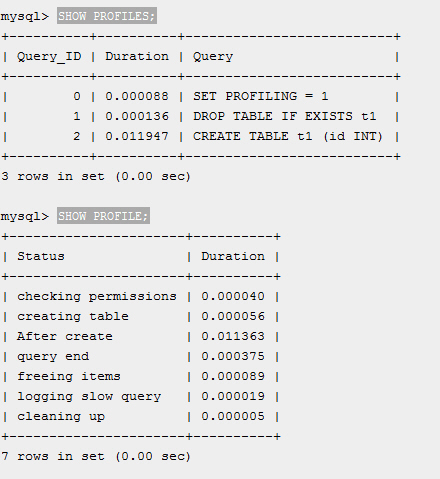
Task: Click the Query_ID column header
Action: coord(49,56)
